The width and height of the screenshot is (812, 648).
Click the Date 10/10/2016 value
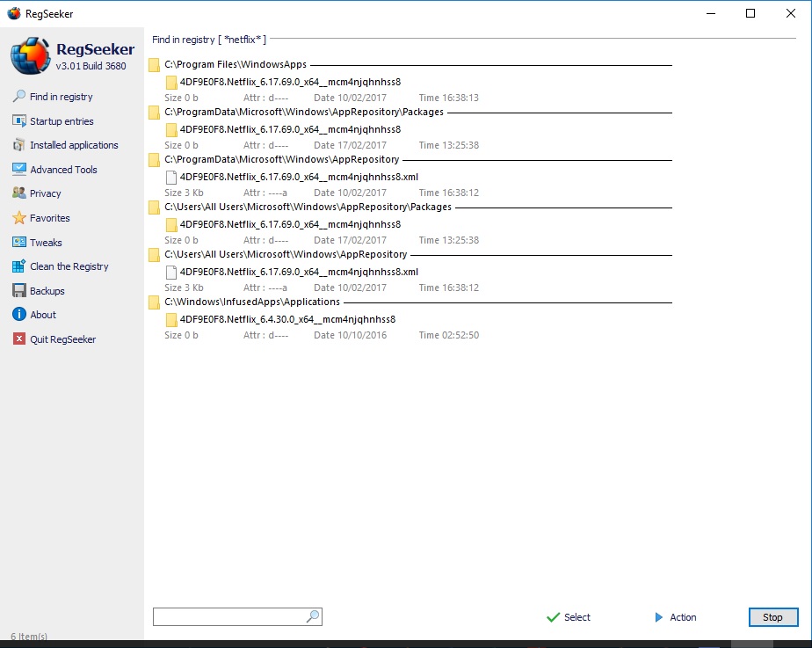[x=350, y=335]
